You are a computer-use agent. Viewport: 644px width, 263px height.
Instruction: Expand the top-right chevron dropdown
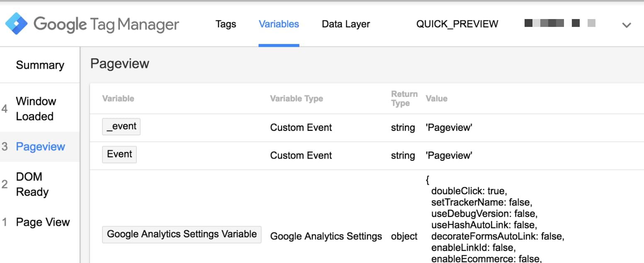coord(626,25)
